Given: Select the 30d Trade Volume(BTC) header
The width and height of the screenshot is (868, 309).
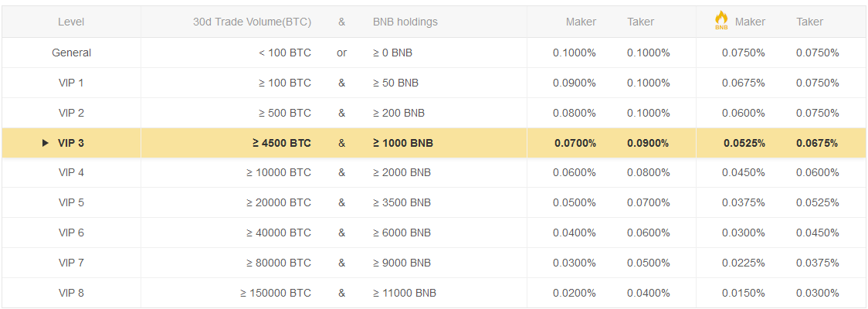Looking at the screenshot, I should pyautogui.click(x=252, y=22).
